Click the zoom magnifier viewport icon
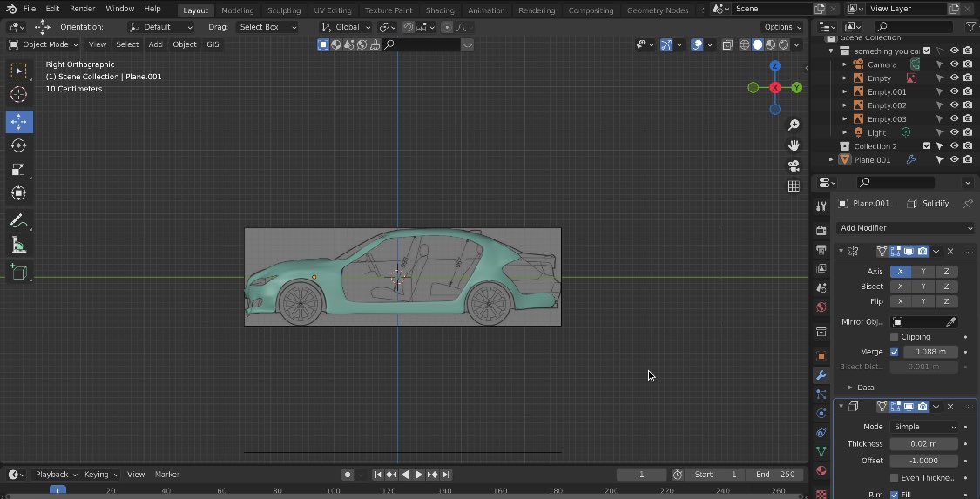 click(x=794, y=125)
